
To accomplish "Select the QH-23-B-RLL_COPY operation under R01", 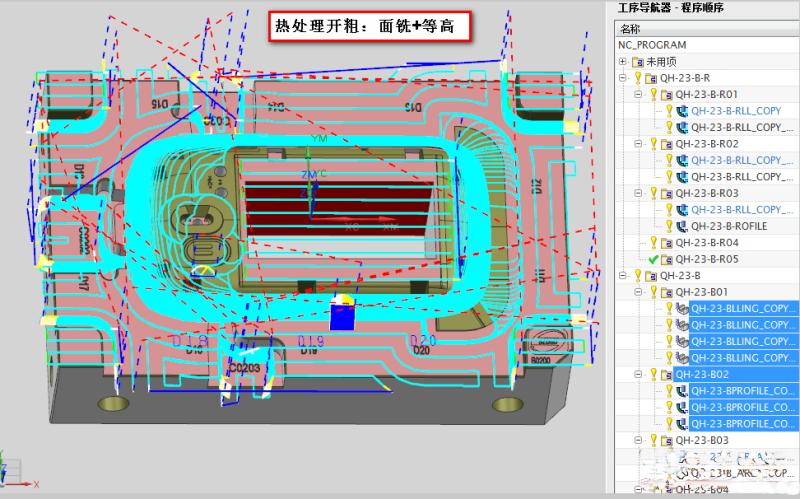I will click(x=736, y=111).
